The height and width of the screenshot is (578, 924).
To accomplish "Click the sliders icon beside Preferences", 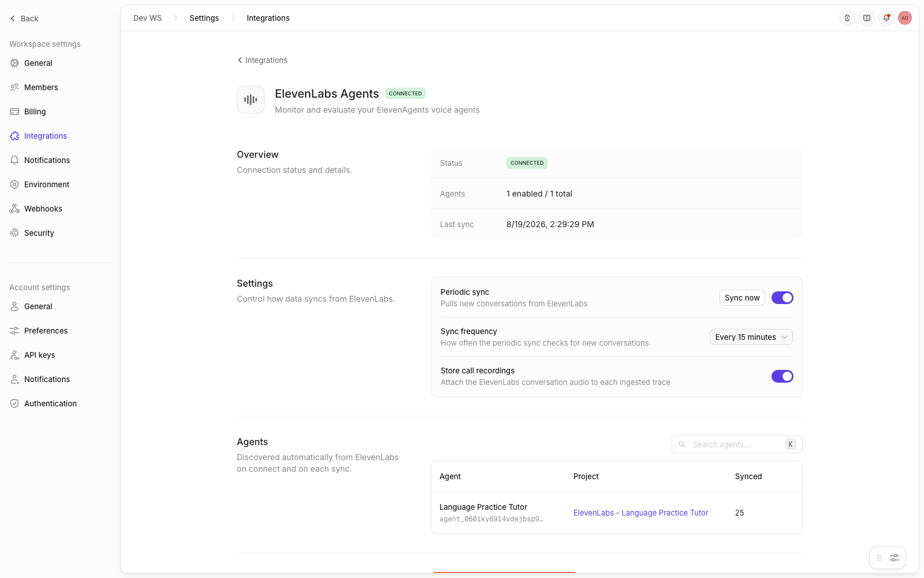I will (x=14, y=331).
